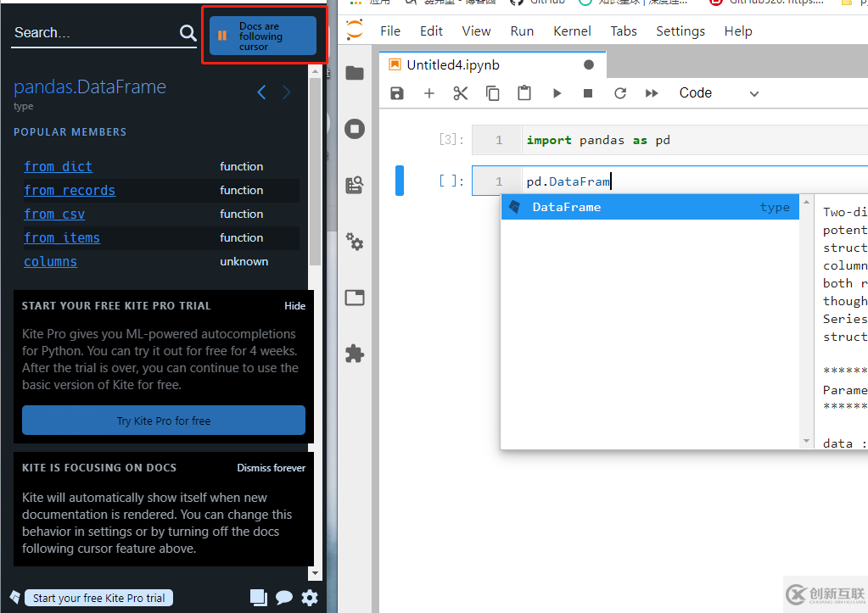Click Try Kite Pro for free button
The image size is (868, 613).
pyautogui.click(x=164, y=421)
